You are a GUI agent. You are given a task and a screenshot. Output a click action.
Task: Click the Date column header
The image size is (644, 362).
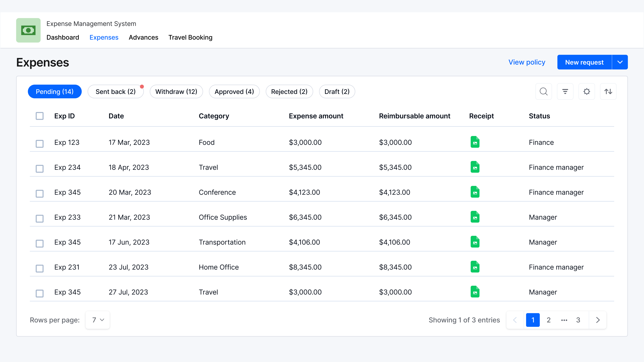[116, 116]
